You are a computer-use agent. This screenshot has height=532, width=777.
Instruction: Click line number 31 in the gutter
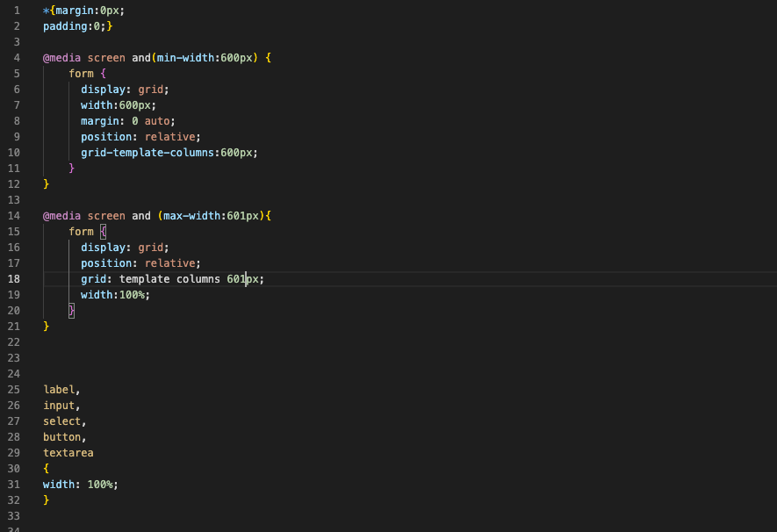point(13,484)
